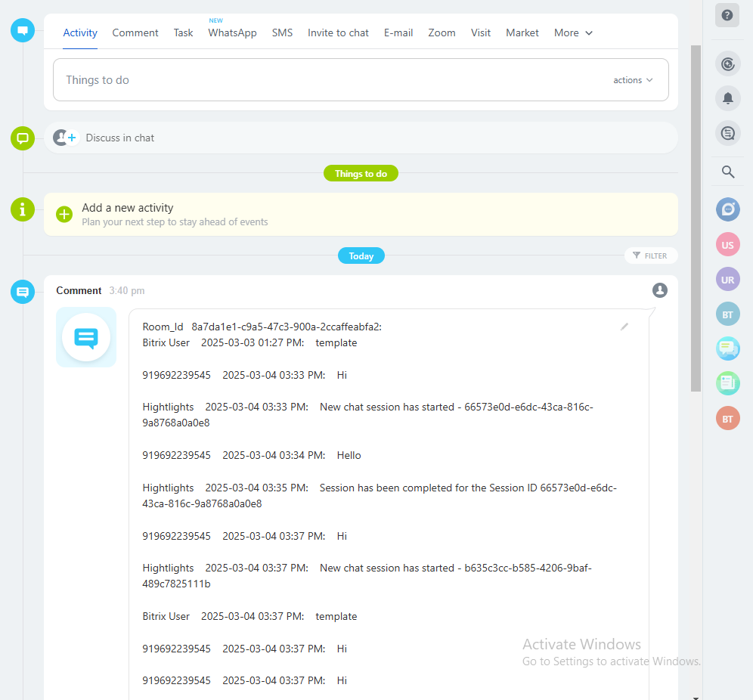Expand the More menu in the activity tabs
This screenshot has height=700, width=753.
pyautogui.click(x=572, y=33)
